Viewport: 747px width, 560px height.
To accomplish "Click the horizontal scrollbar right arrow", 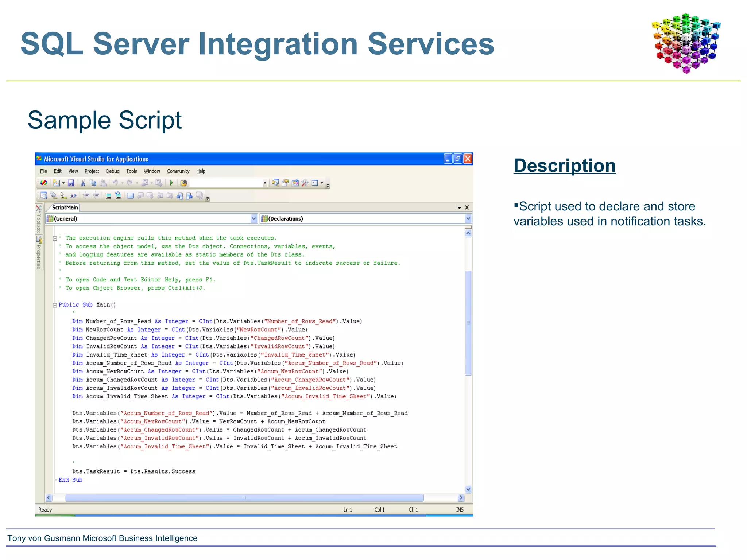I will [461, 498].
